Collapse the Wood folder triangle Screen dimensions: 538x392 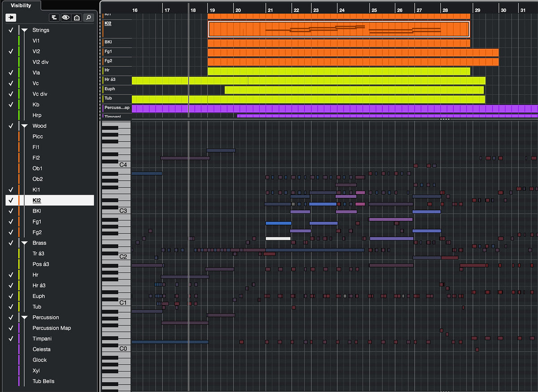click(24, 126)
